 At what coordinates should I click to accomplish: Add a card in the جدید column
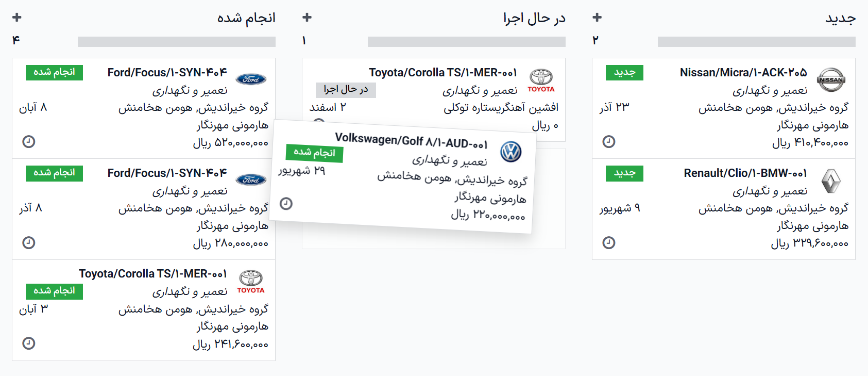pos(597,18)
